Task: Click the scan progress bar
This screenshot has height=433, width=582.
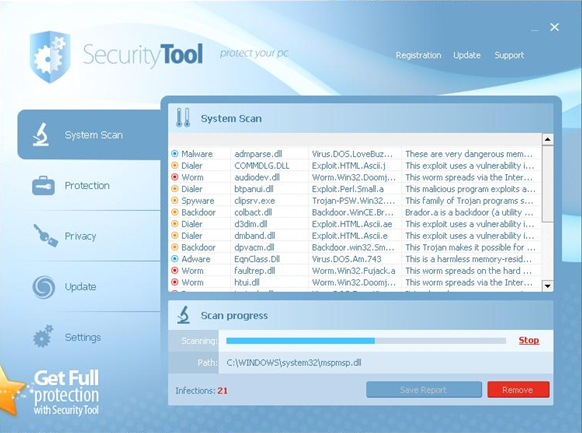Action: click(x=366, y=341)
